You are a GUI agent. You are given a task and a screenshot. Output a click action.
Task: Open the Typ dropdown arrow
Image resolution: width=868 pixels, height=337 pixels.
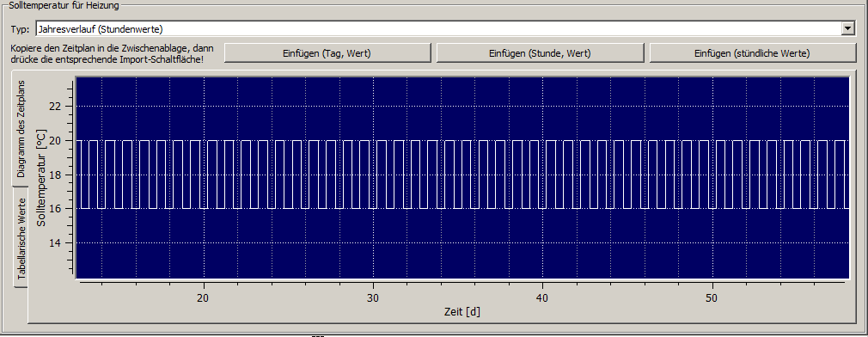tap(847, 28)
